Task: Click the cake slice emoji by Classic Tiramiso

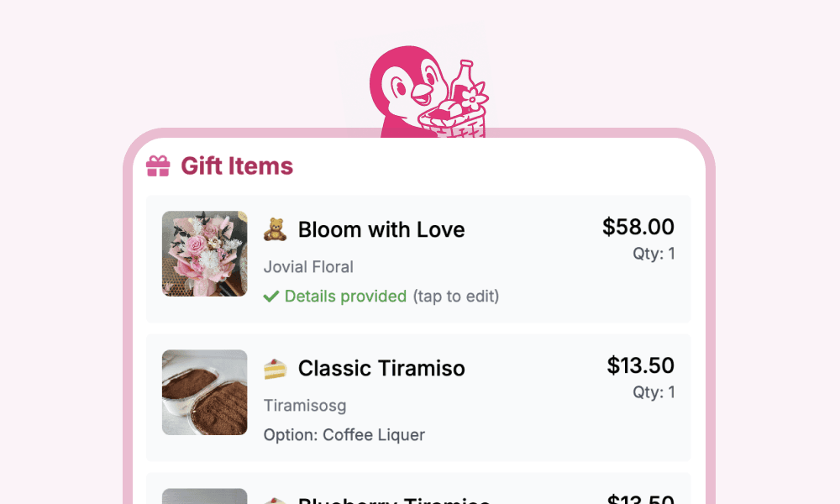Action: coord(275,369)
